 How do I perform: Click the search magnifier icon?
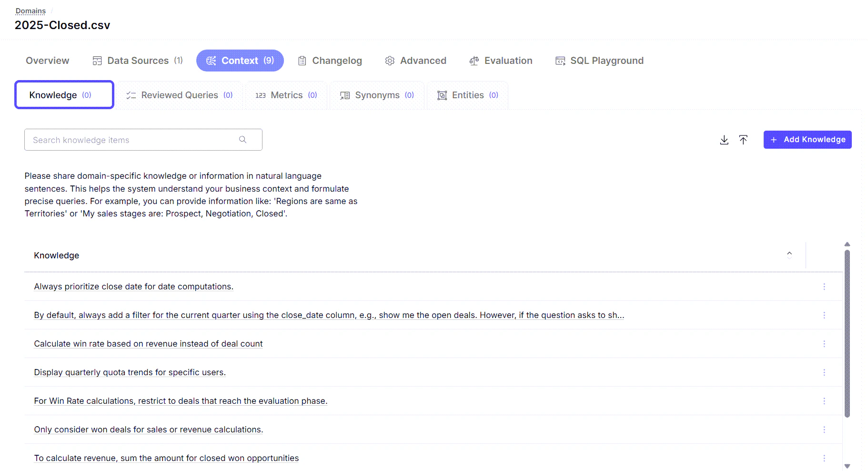(x=243, y=139)
